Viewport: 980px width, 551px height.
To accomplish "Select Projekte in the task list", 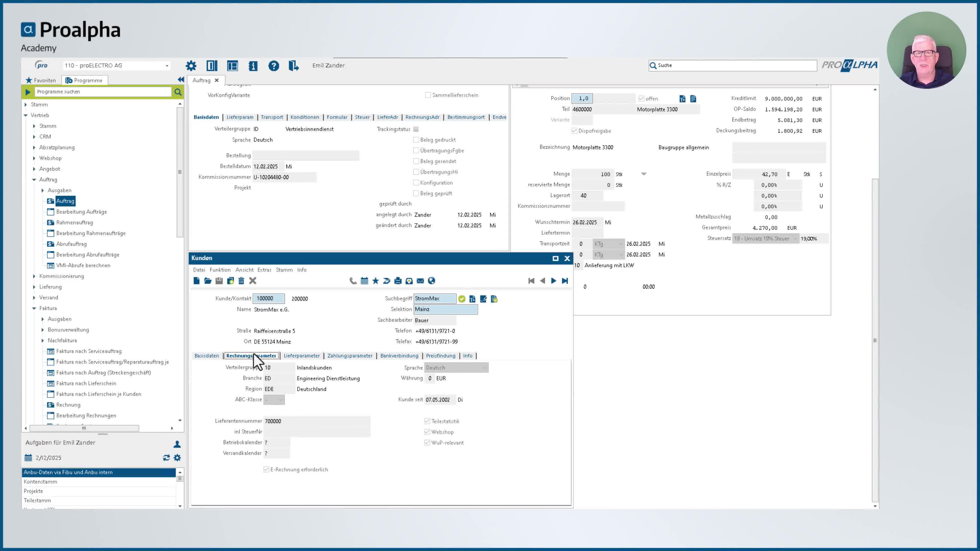I will click(x=33, y=491).
